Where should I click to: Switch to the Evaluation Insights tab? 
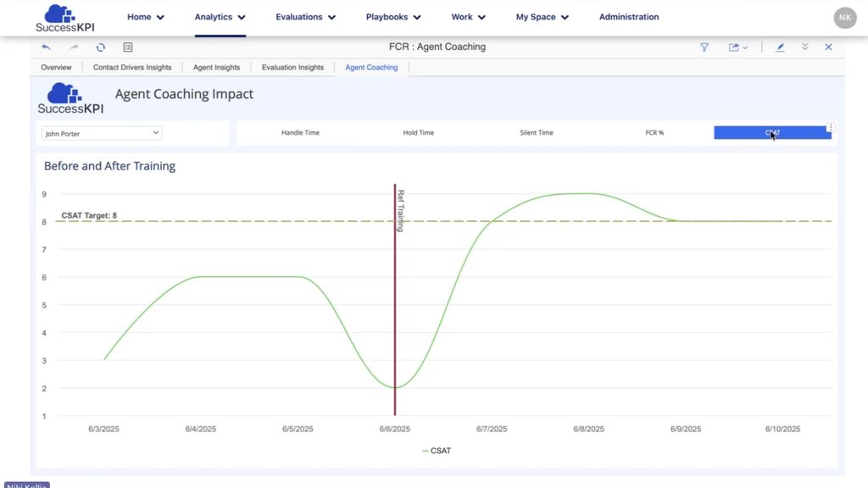[x=292, y=68]
